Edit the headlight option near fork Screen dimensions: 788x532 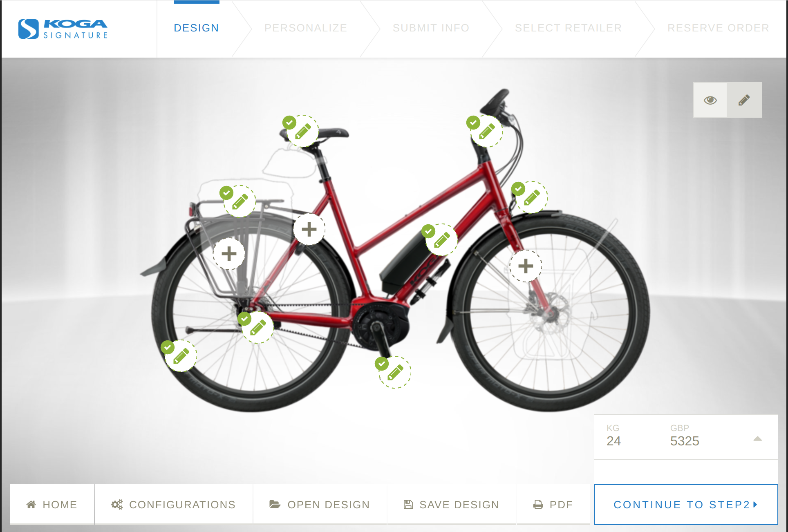[532, 197]
